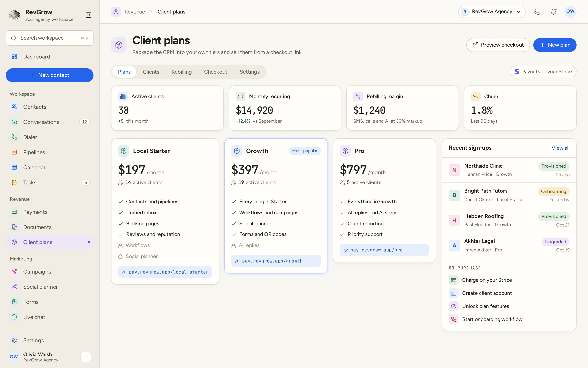This screenshot has height=368, width=588.
Task: Switch to the Settings tab
Action: coord(249,72)
